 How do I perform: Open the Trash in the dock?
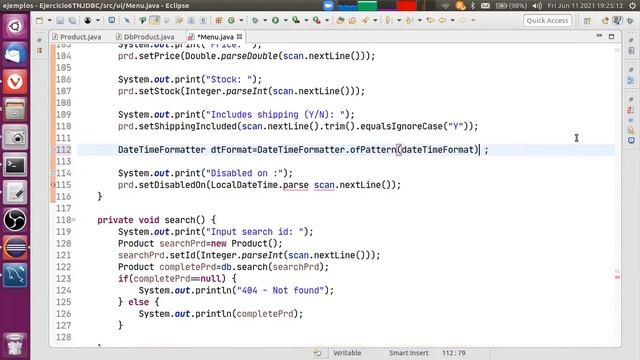tap(15, 345)
